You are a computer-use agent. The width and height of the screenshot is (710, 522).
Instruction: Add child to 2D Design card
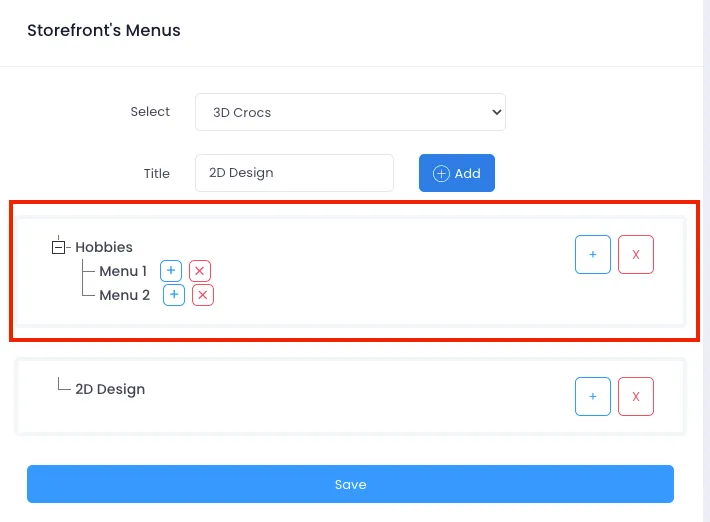(x=593, y=397)
